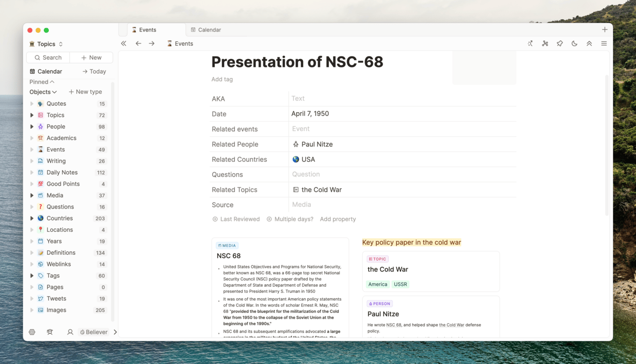Switch to the Calendar tab
The image size is (636, 364).
206,30
